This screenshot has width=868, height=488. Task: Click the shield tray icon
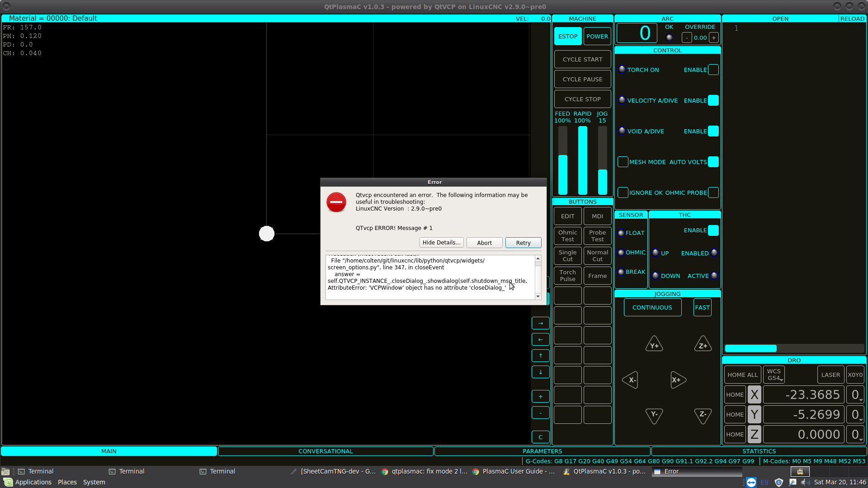(778, 482)
